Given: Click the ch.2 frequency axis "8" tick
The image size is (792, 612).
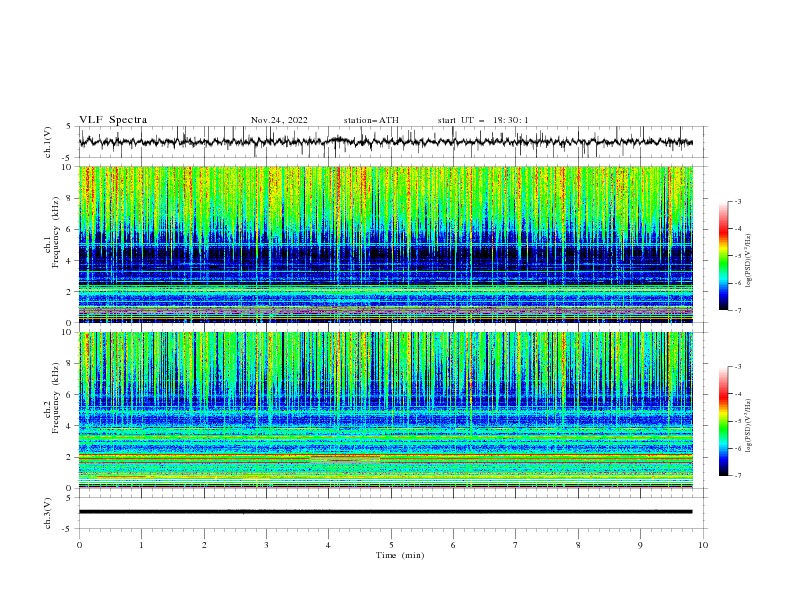Looking at the screenshot, I should [70, 363].
